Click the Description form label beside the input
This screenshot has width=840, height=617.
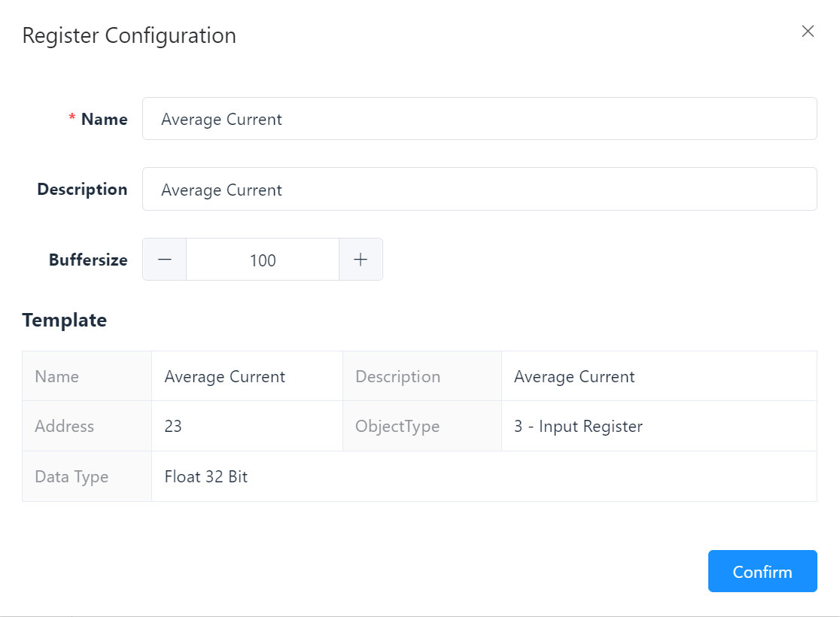[x=82, y=189]
